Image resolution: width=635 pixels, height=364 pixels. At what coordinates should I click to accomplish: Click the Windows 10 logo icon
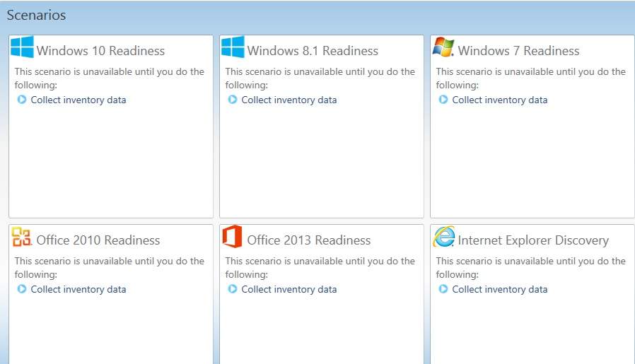point(22,47)
